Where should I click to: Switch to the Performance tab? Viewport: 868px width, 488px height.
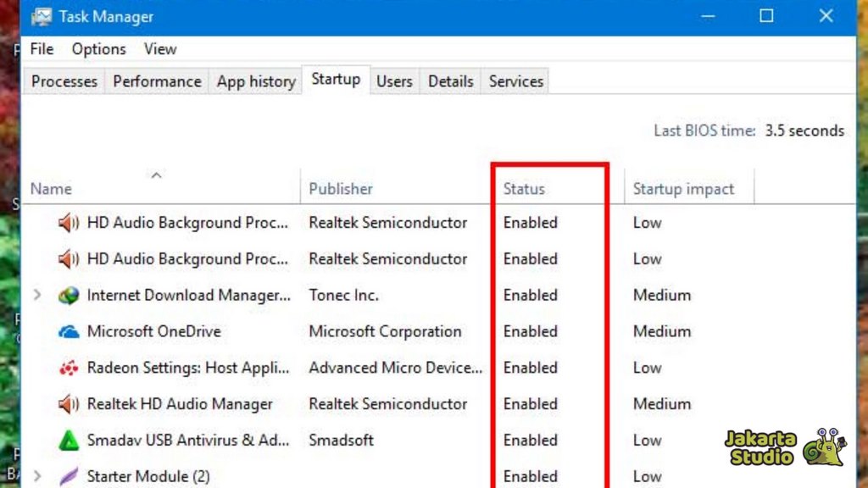click(x=157, y=81)
